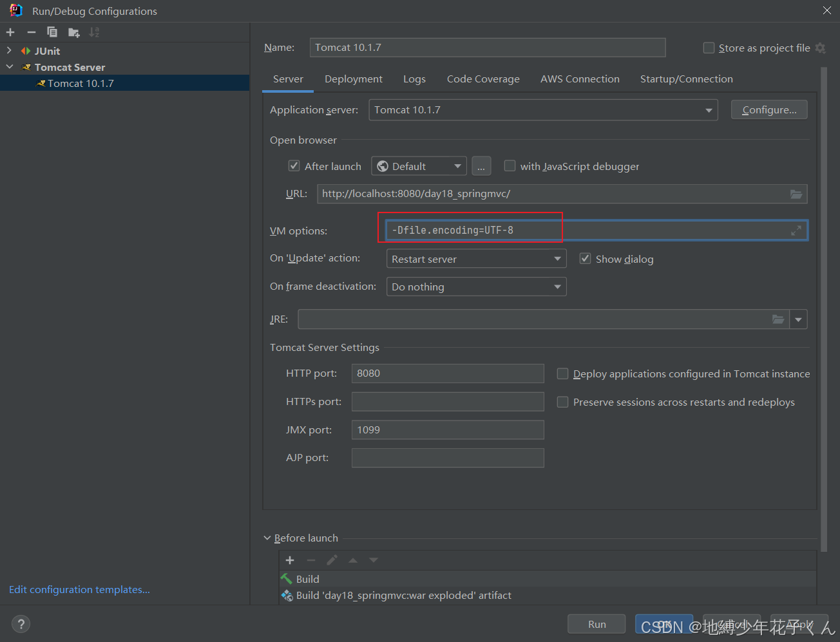Click IntelliJ logo in title bar
The height and width of the screenshot is (642, 840).
[15, 11]
